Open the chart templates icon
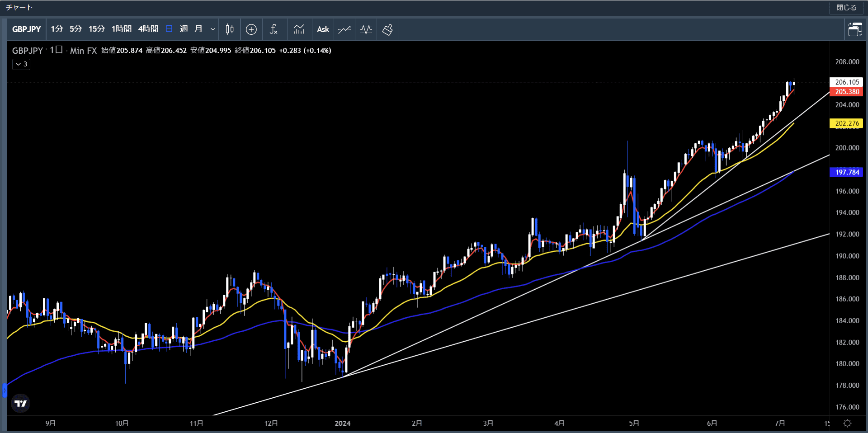Screen dimensions: 868x433 pyautogui.click(x=299, y=29)
